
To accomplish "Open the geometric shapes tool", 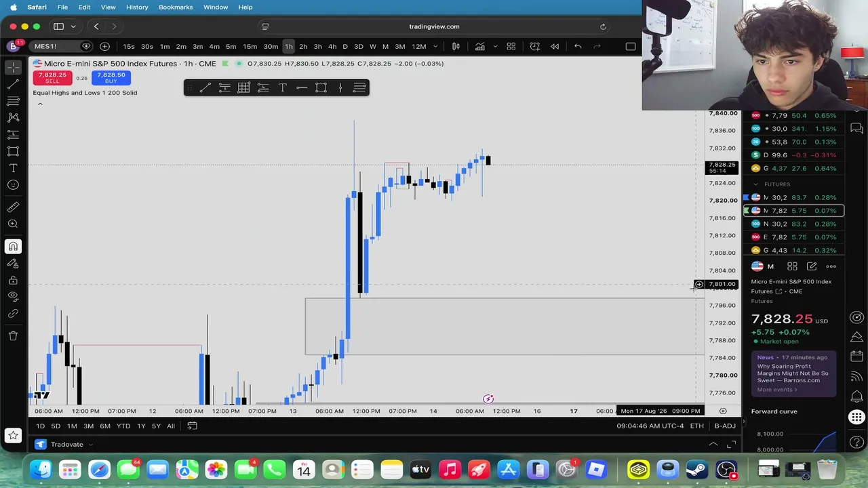I will 13,151.
